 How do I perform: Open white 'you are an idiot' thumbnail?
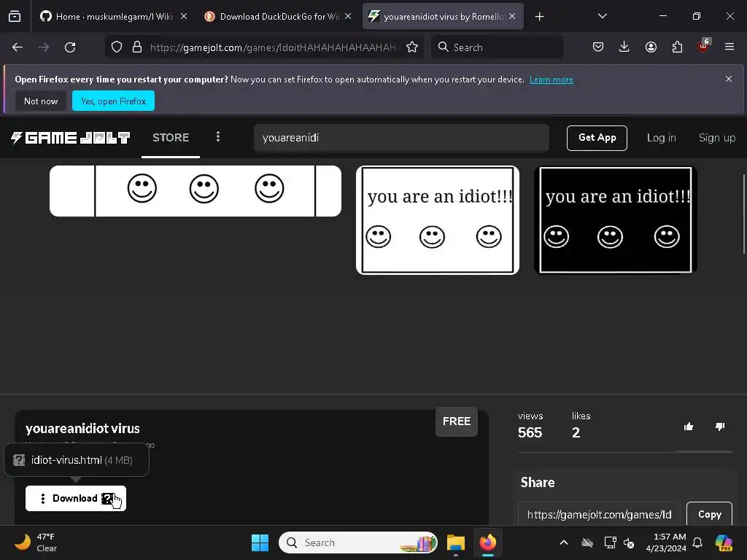tap(438, 220)
